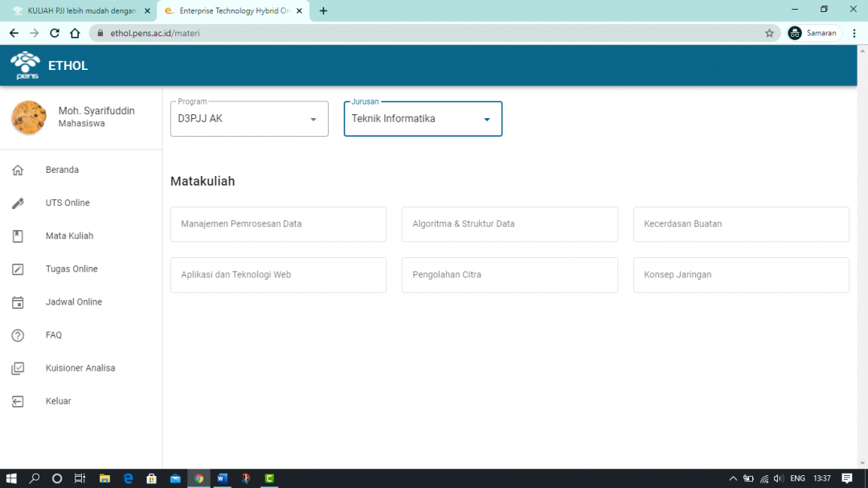This screenshot has height=488, width=868.
Task: Select the UTS Online pencil icon
Action: click(x=18, y=203)
